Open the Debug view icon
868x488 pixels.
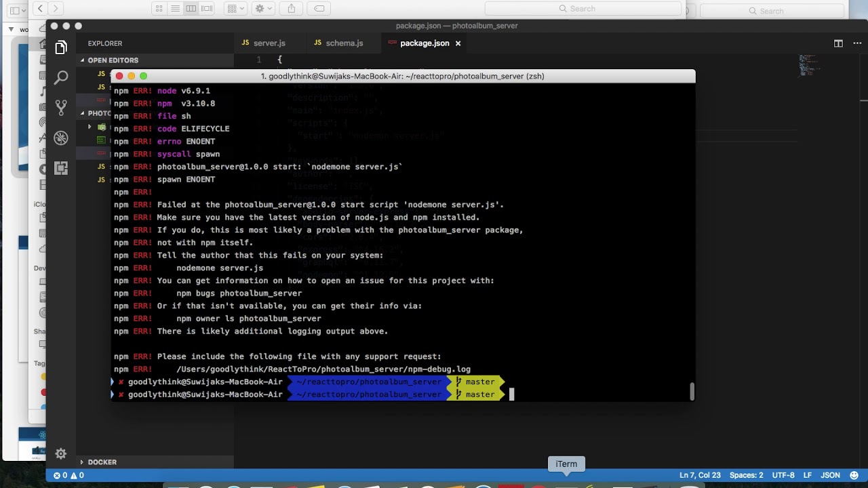(61, 138)
